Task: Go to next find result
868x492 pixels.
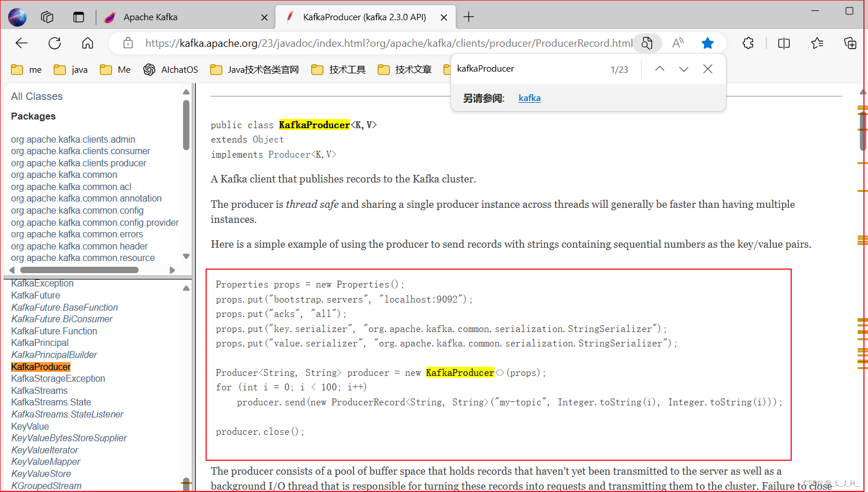Action: (684, 69)
